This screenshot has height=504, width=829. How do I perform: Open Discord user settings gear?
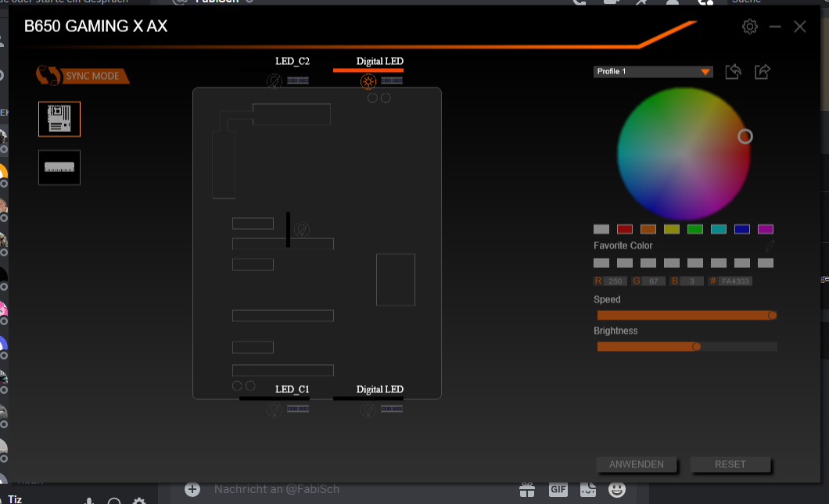click(139, 500)
